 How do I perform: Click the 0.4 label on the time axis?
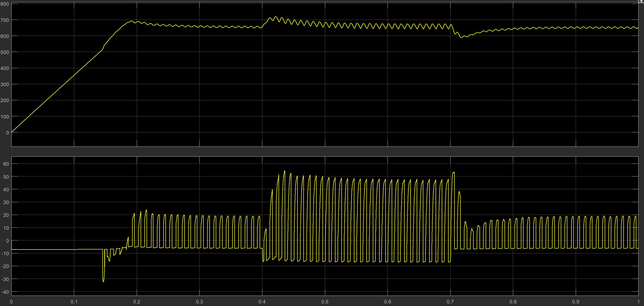click(262, 302)
